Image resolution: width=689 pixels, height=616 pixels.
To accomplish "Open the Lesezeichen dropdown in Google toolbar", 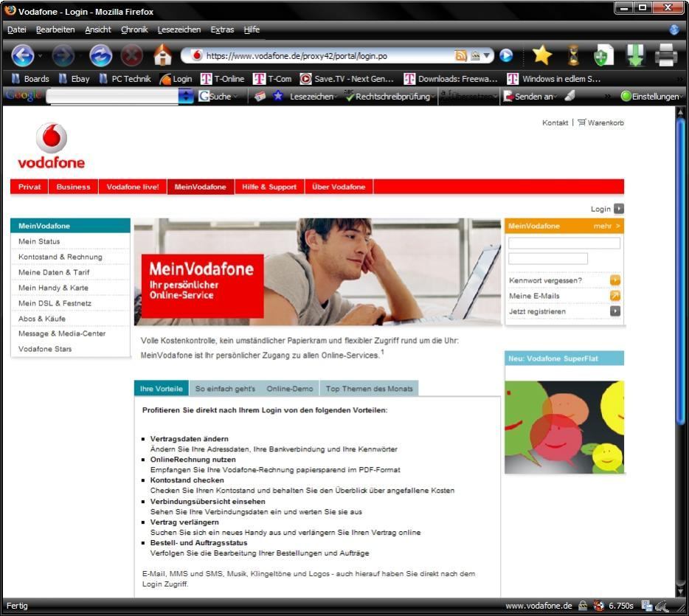I will [x=336, y=97].
